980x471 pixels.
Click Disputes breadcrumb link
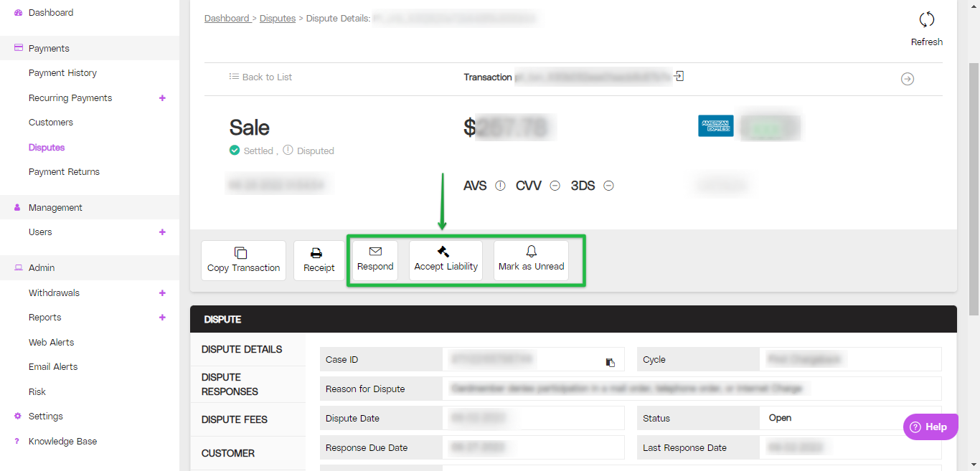(x=278, y=19)
